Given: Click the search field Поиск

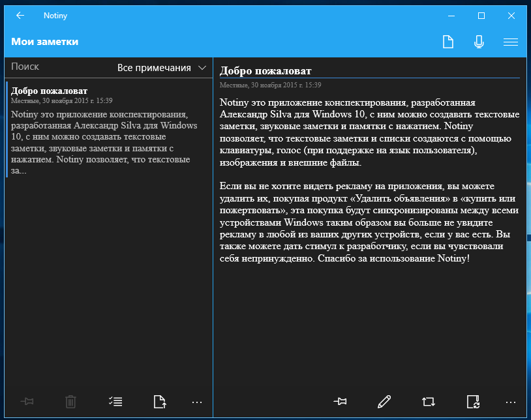Looking at the screenshot, I should [x=57, y=67].
